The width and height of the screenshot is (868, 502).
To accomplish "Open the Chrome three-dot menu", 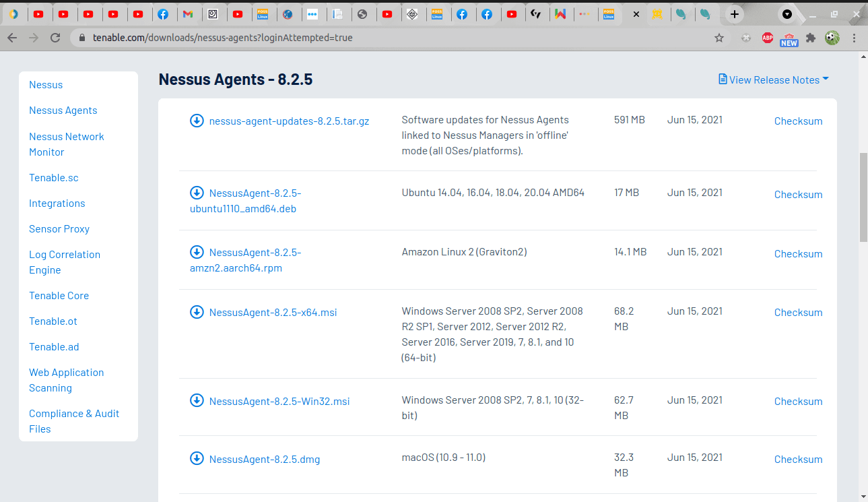I will [x=855, y=38].
